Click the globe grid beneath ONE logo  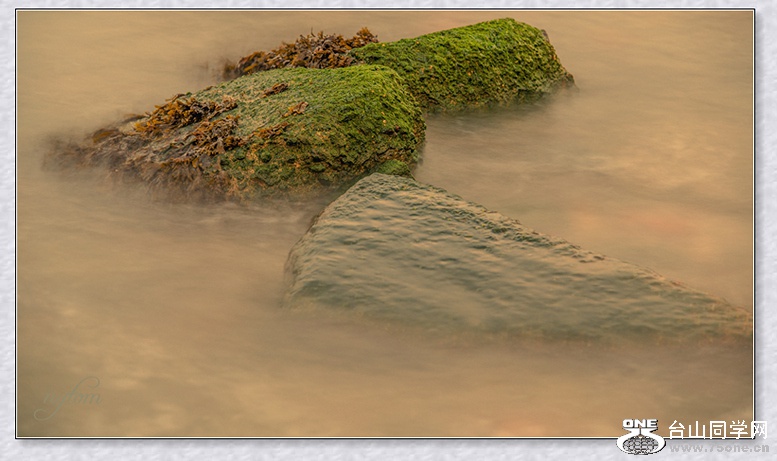click(640, 444)
